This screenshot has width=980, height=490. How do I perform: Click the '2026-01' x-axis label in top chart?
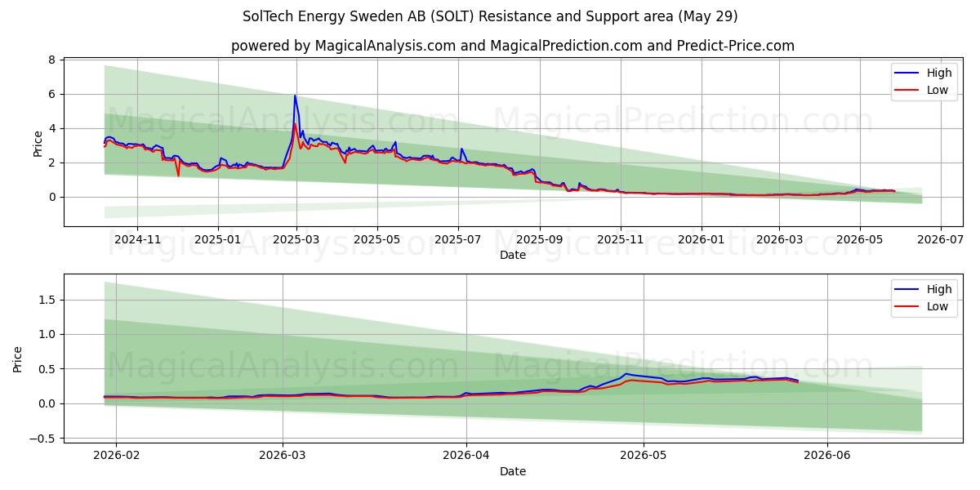point(701,239)
